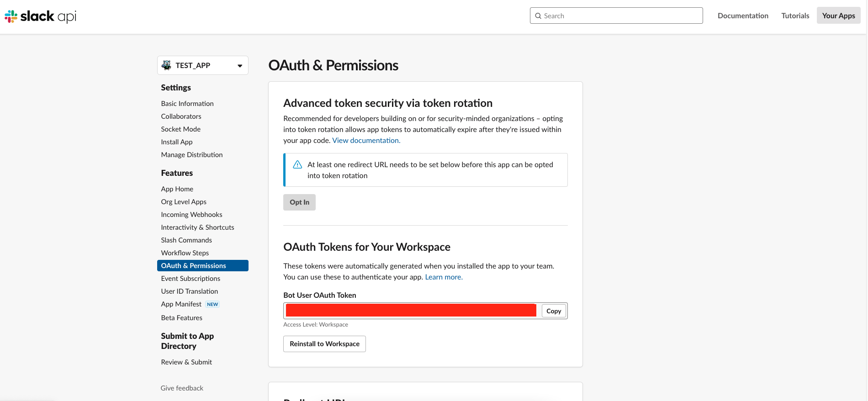This screenshot has height=401, width=868.
Task: Click the search magnifier icon
Action: click(x=538, y=16)
